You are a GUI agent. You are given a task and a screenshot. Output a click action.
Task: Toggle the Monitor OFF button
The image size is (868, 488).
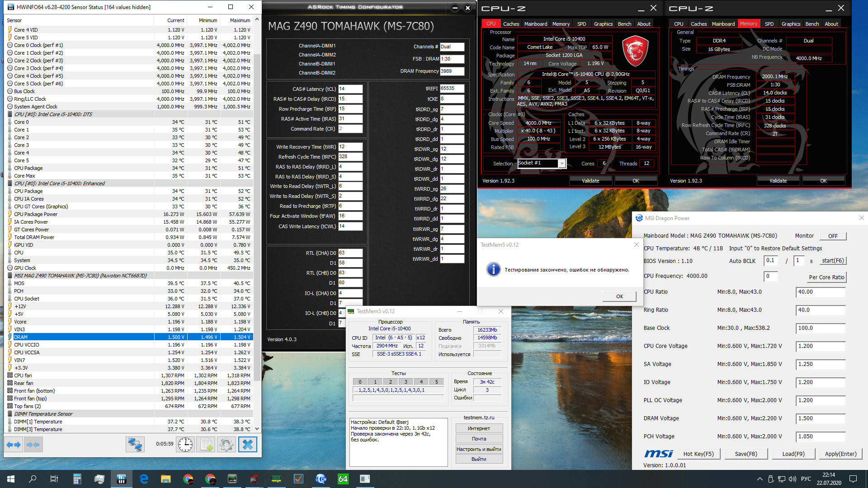tap(833, 236)
